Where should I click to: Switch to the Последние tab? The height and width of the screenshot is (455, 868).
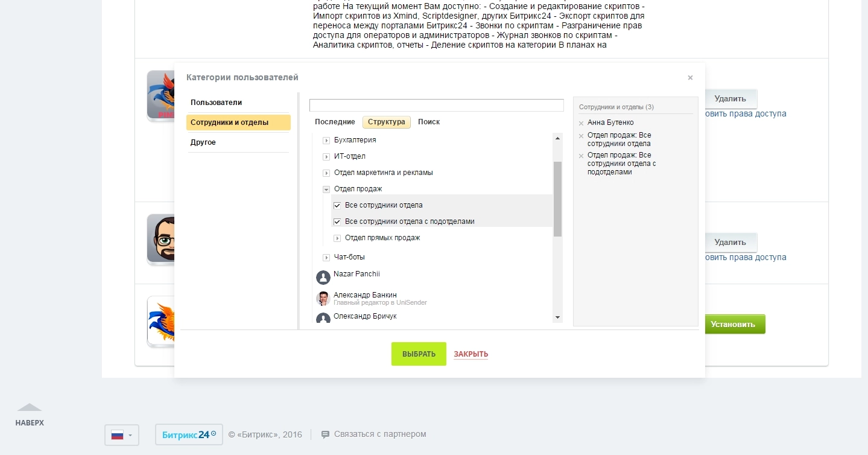335,122
